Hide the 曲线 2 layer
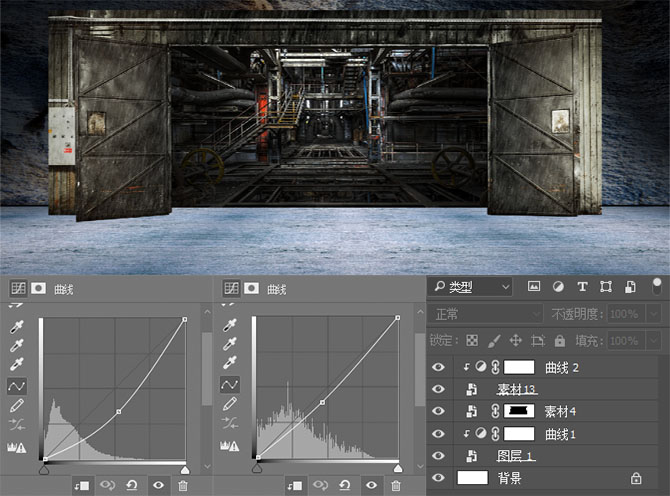670x496 pixels. pyautogui.click(x=438, y=367)
